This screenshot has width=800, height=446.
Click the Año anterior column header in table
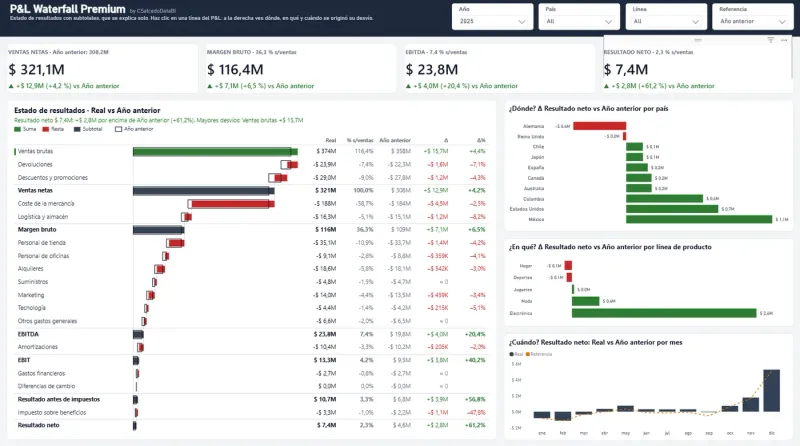[395, 140]
